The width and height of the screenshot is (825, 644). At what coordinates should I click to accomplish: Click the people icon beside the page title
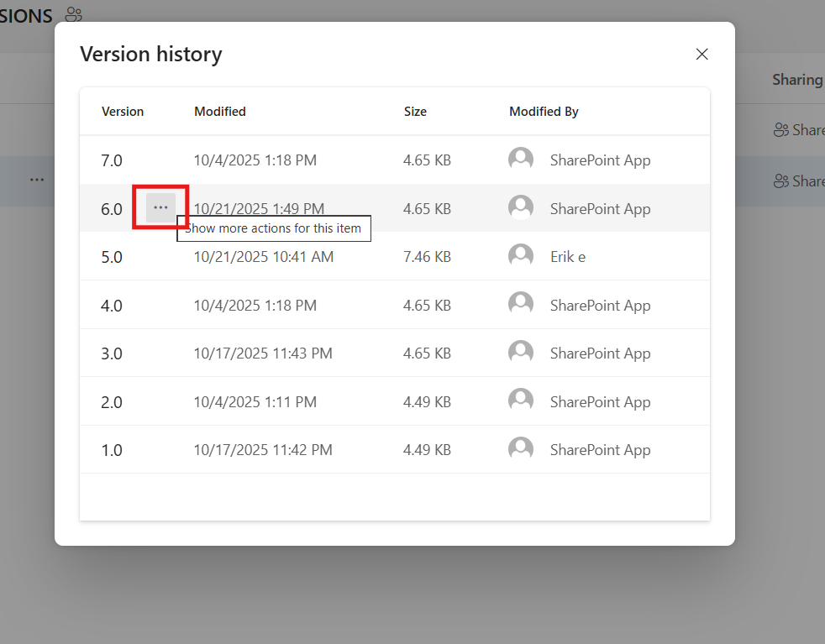pos(74,15)
